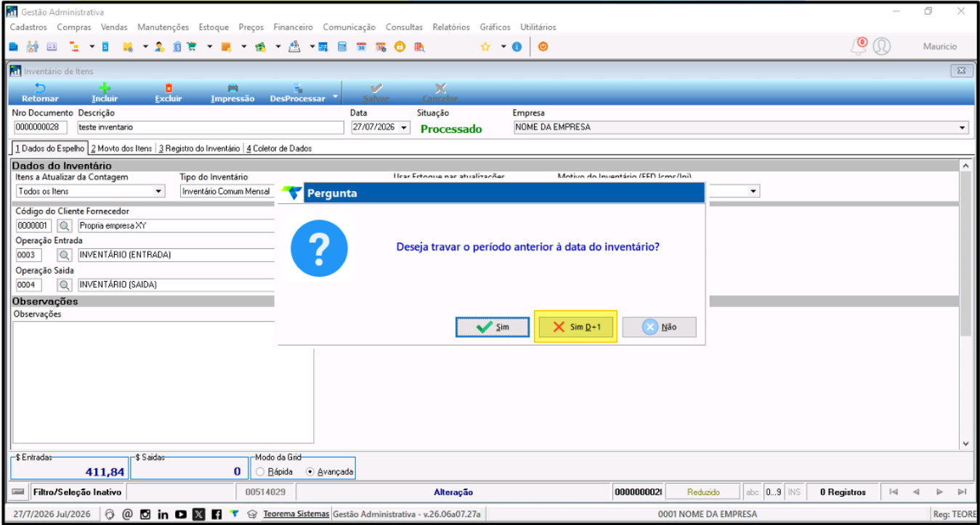Click the LinkedIn icon in status bar
Viewport: 980px width, 525px height.
pyautogui.click(x=163, y=514)
